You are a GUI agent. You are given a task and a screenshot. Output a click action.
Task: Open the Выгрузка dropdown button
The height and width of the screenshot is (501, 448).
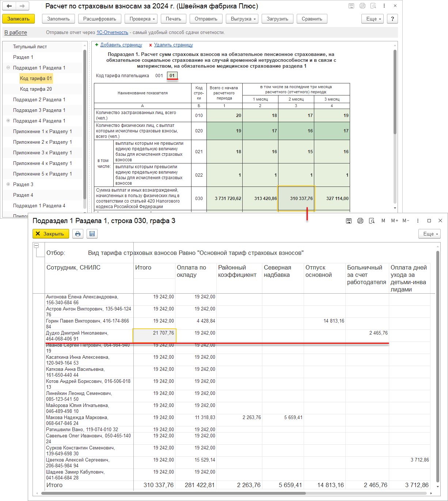(x=242, y=19)
